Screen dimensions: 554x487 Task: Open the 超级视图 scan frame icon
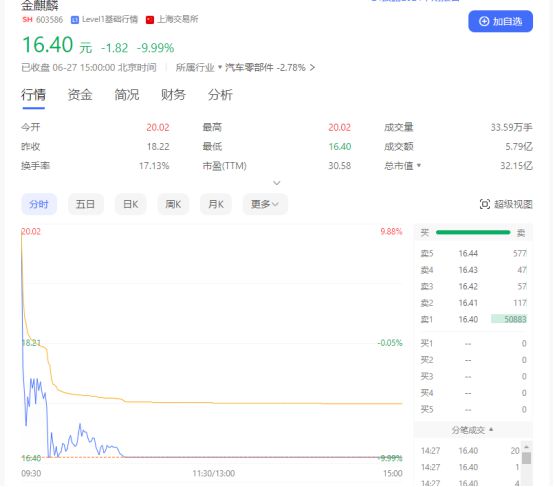[x=485, y=204]
